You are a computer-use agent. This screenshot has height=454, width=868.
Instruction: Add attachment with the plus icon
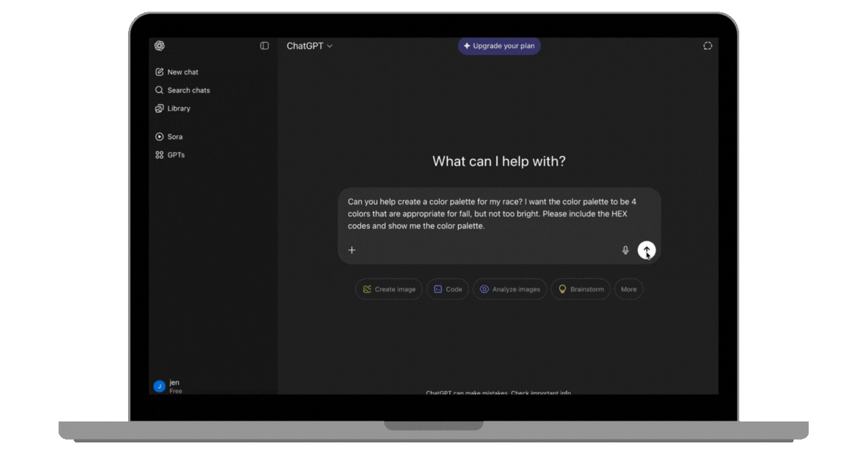pyautogui.click(x=352, y=250)
